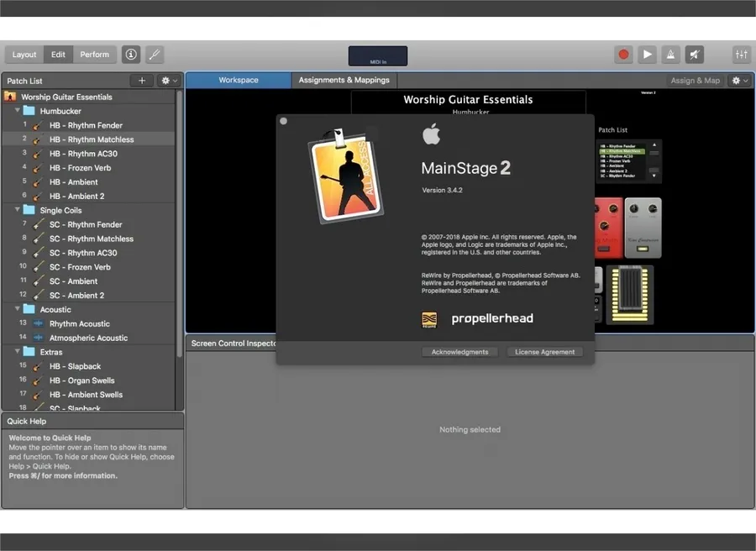Open the workspace gear menu beside Assign & Map
756x551 pixels.
click(739, 81)
